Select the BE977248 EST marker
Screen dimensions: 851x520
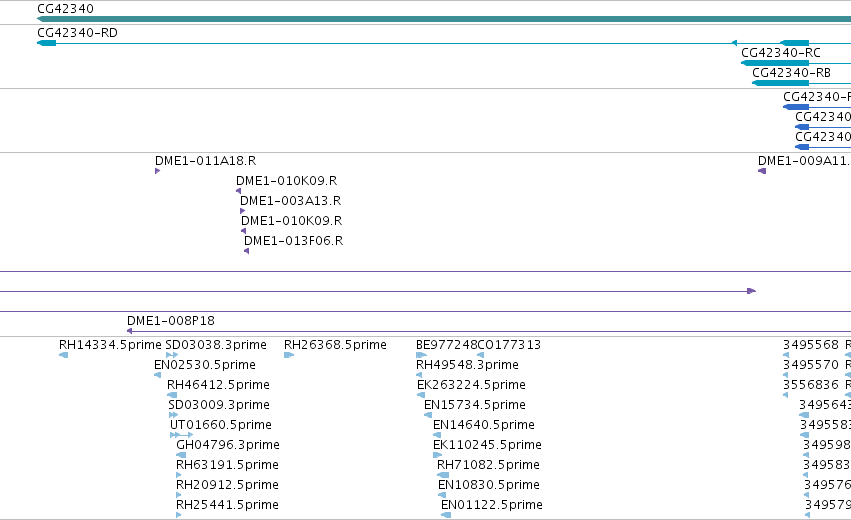421,355
